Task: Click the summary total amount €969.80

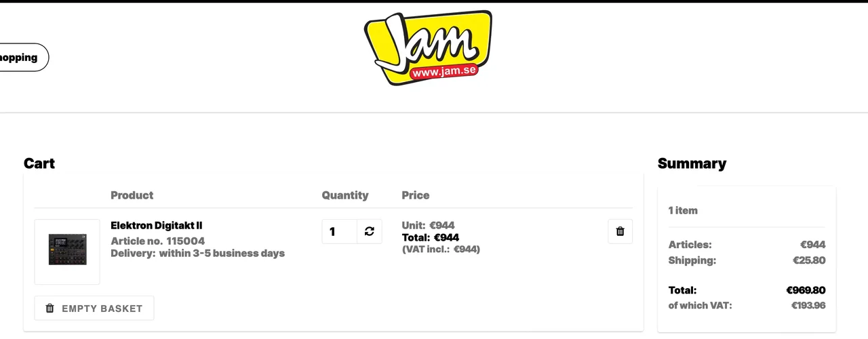Action: [x=806, y=290]
